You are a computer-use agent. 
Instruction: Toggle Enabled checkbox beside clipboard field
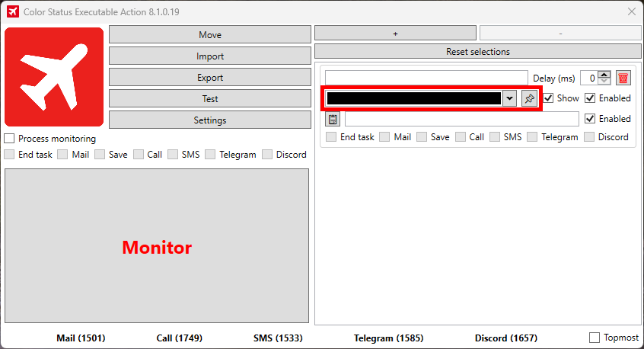[590, 119]
